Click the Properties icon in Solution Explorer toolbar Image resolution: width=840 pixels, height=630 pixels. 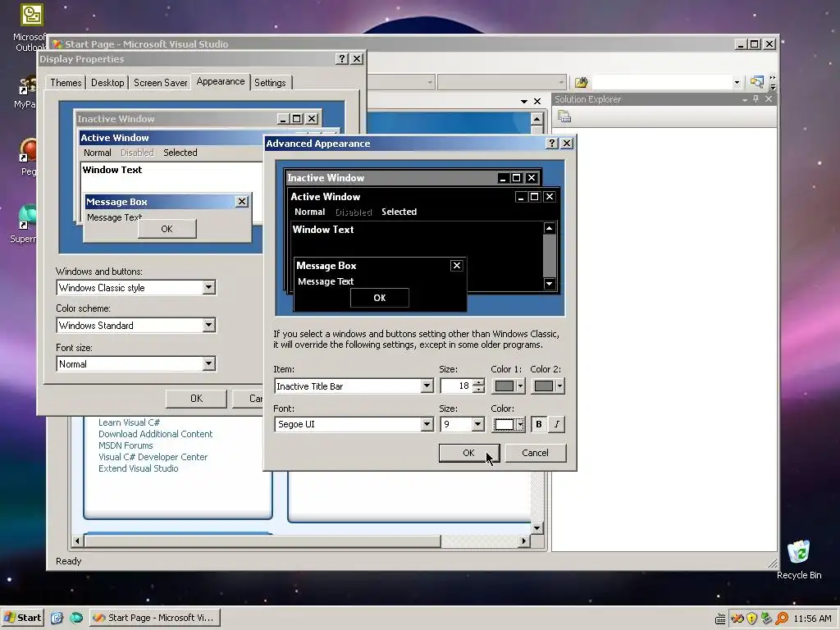(x=564, y=116)
